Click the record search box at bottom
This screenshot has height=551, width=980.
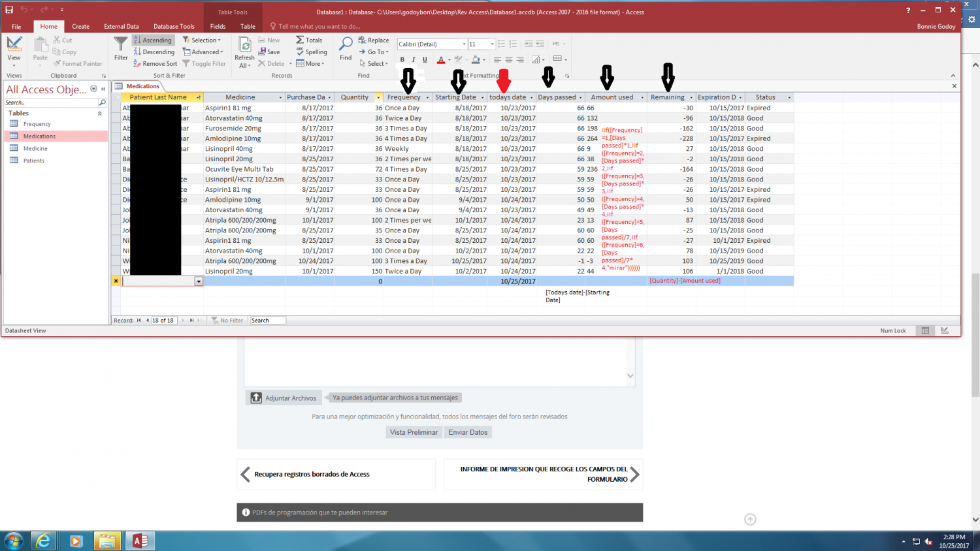(x=268, y=321)
